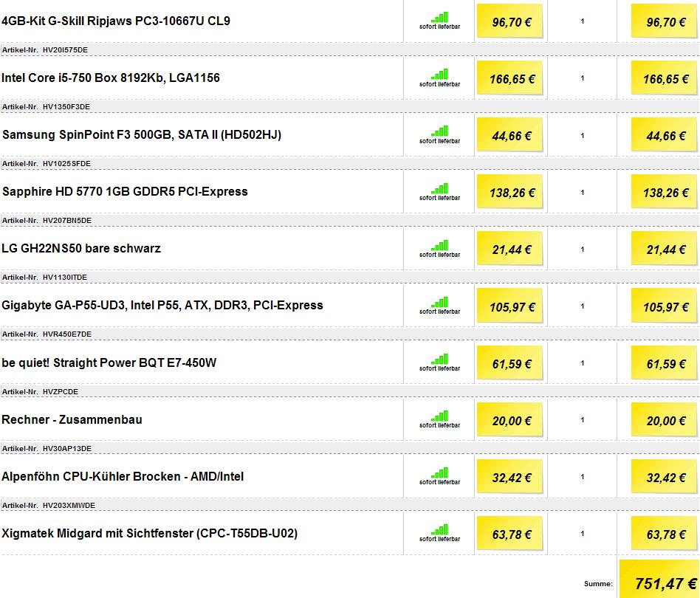Image resolution: width=700 pixels, height=598 pixels.
Task: Click quantity 1 in be quiet! row
Action: 583,362
